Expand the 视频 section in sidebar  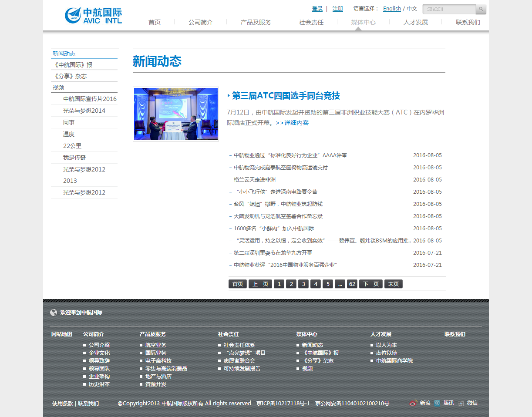click(x=58, y=87)
